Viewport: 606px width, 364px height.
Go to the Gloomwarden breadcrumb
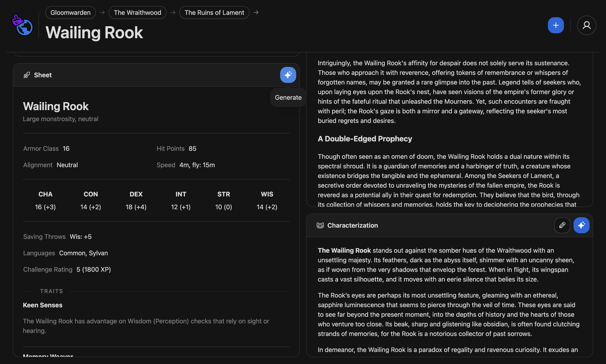[x=71, y=12]
